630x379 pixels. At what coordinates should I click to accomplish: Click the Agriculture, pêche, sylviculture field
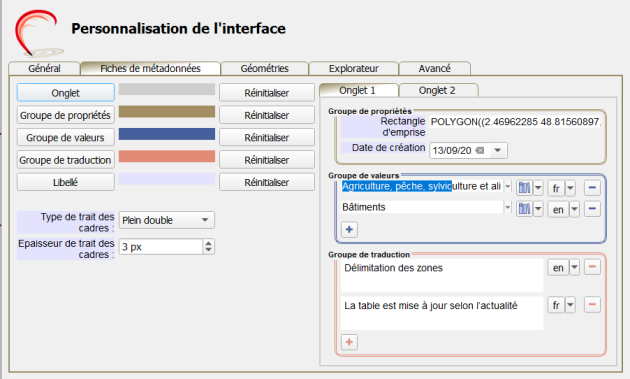(x=422, y=186)
